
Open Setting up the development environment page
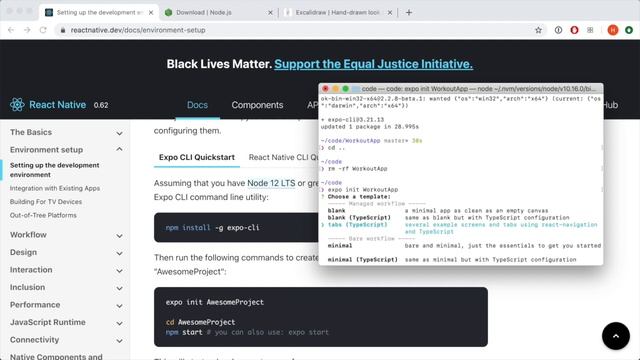[x=54, y=170]
